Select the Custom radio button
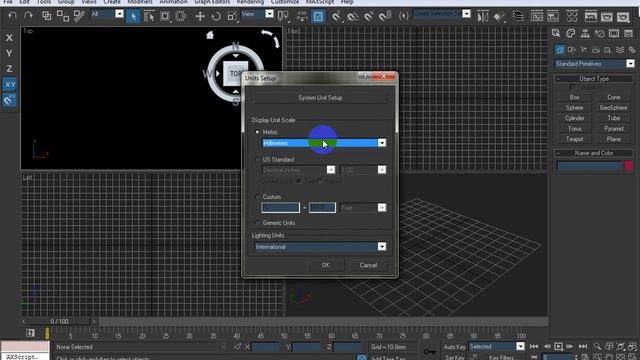This screenshot has width=640, height=360. [x=257, y=197]
